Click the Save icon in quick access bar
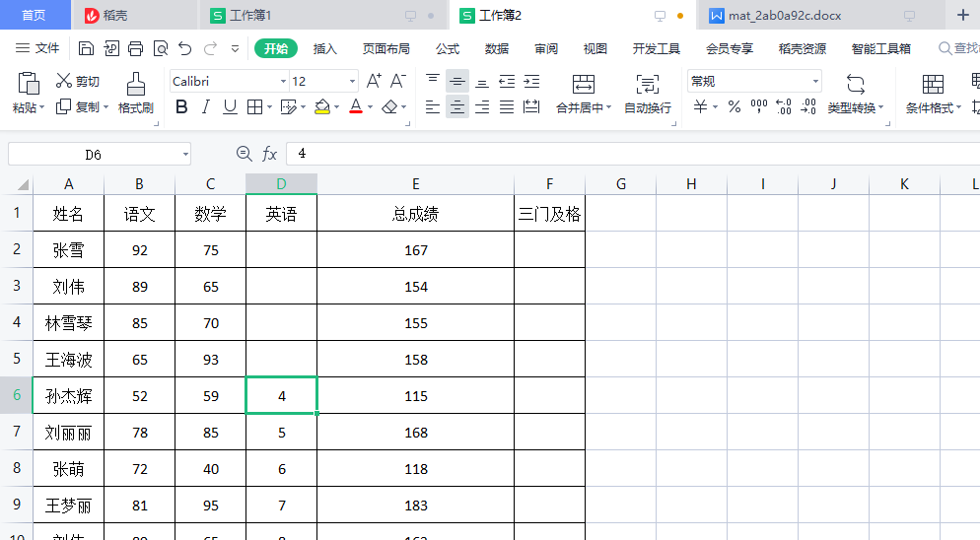Viewport: 980px width, 540px height. pos(86,48)
